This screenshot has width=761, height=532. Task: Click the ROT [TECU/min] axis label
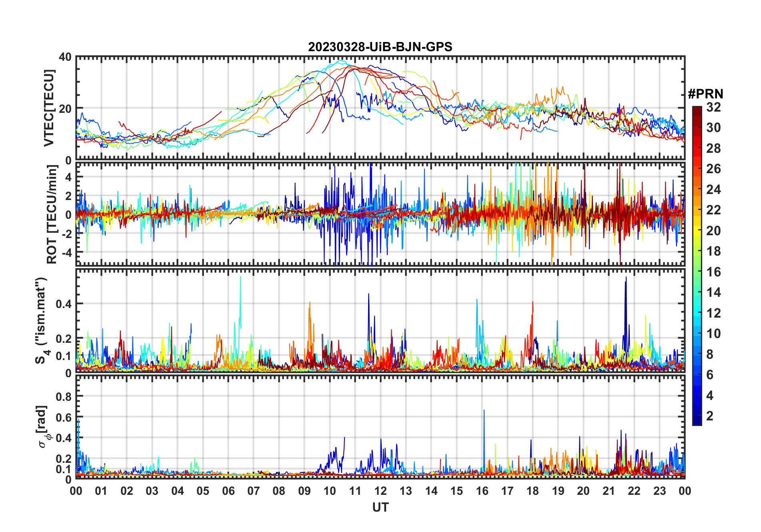[52, 214]
